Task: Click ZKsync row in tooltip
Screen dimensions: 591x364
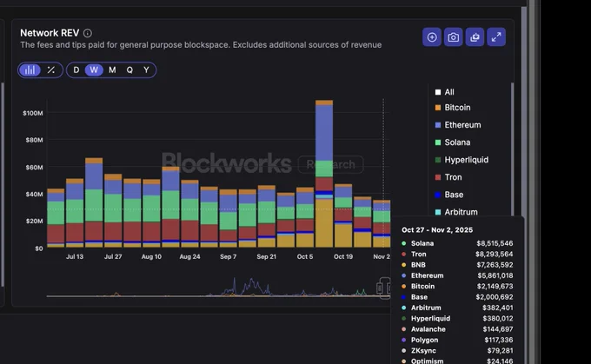Action: tap(457, 351)
